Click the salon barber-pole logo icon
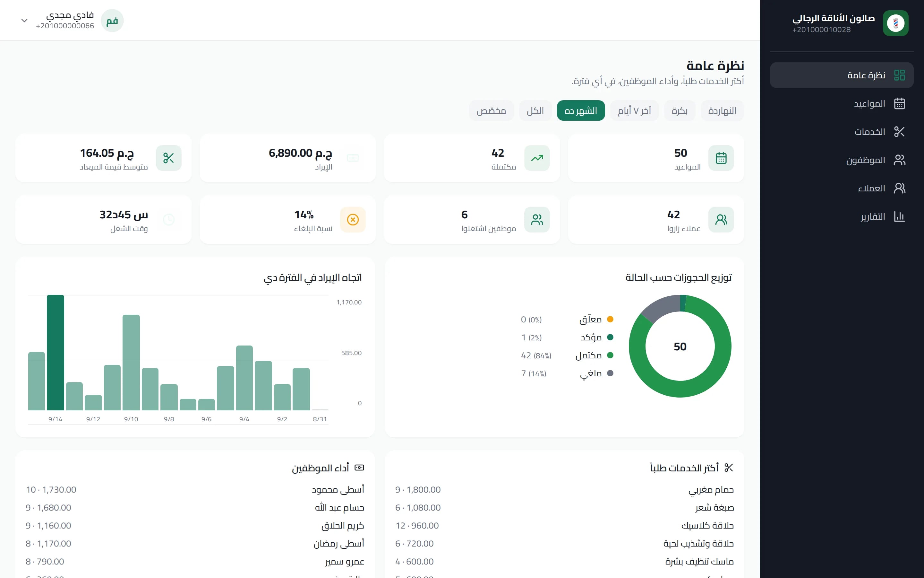This screenshot has width=924, height=578. (895, 23)
